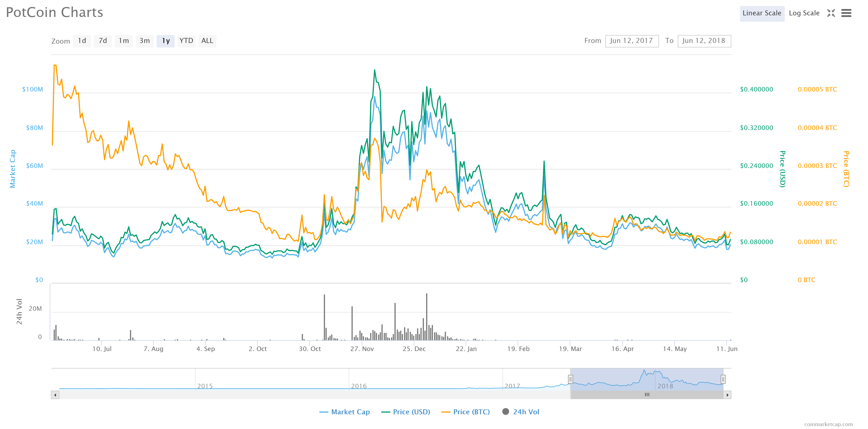Click the 19. Feb date label
Viewport: 868px width, 429px height.
point(518,349)
